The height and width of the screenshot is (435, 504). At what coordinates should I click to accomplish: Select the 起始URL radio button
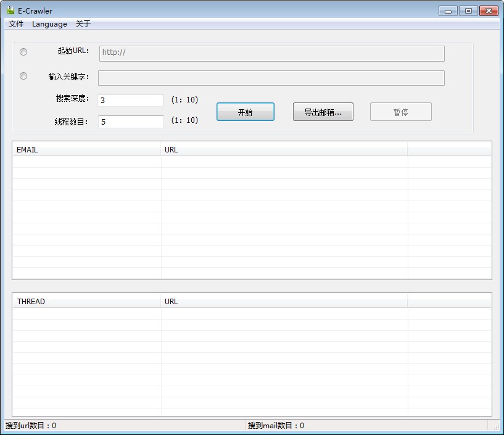(x=23, y=52)
